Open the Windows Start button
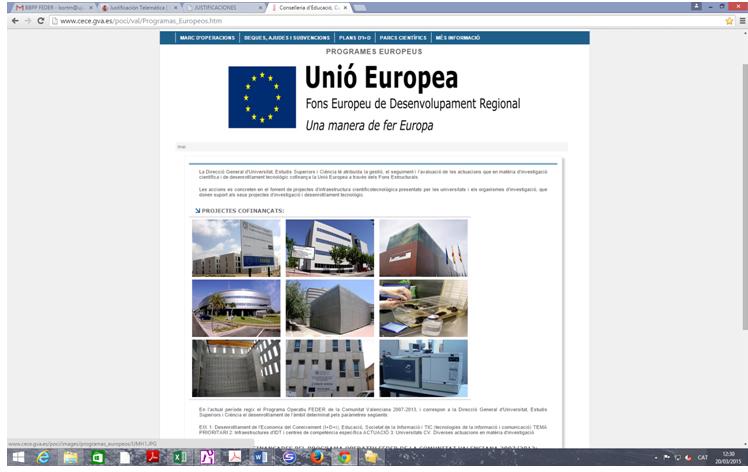This screenshot has height=472, width=748. [x=18, y=457]
